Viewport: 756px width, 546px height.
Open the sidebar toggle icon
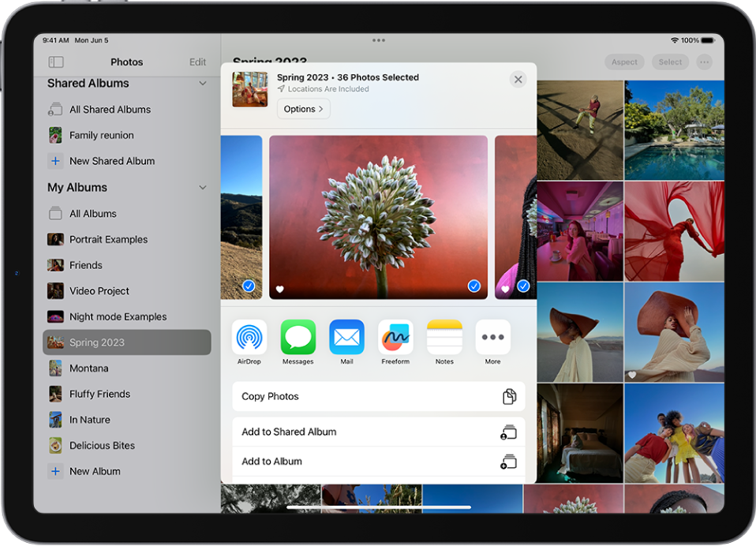pyautogui.click(x=55, y=62)
